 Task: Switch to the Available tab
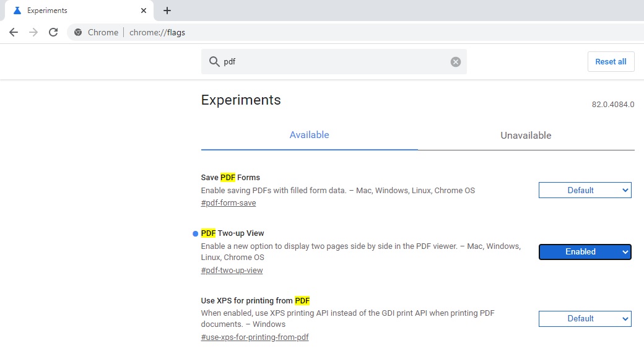click(309, 135)
